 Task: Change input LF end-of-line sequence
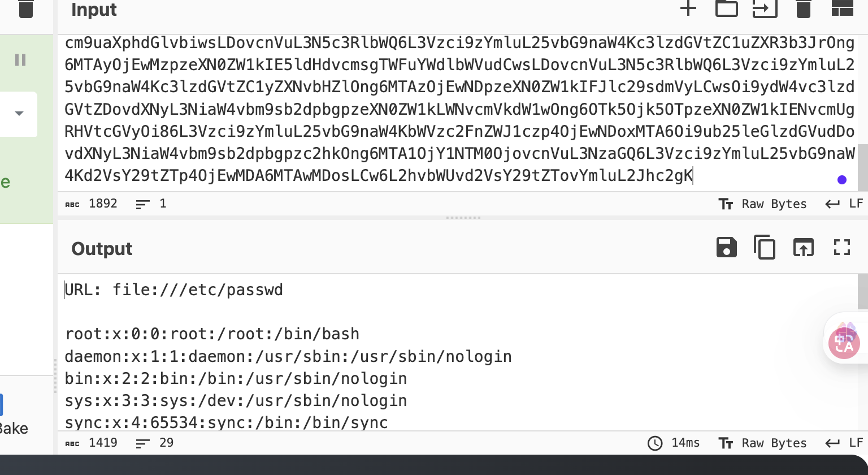pos(844,204)
